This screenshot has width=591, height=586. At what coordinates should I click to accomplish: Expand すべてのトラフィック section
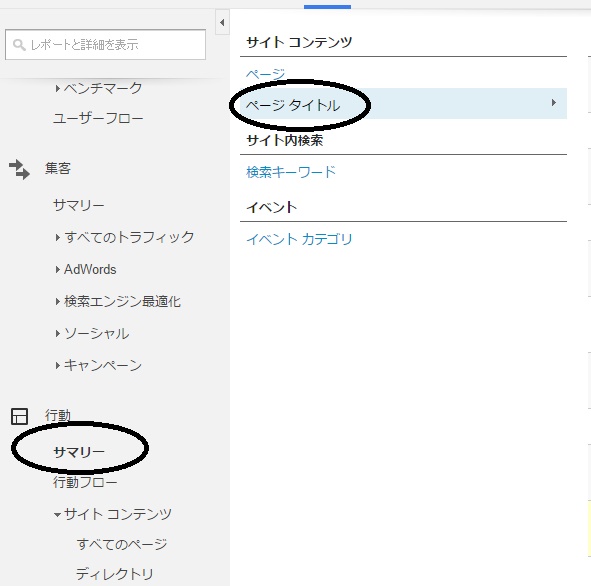coord(57,237)
